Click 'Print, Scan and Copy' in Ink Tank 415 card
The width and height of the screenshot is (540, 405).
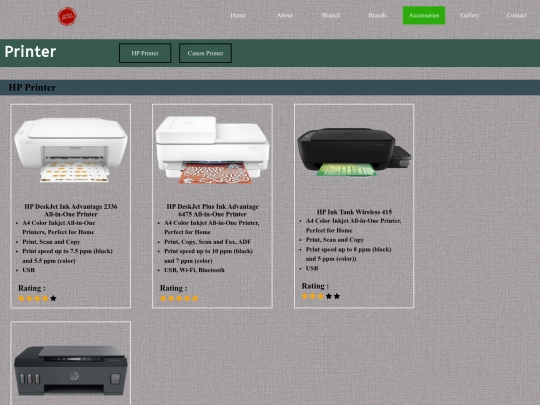[x=335, y=240]
